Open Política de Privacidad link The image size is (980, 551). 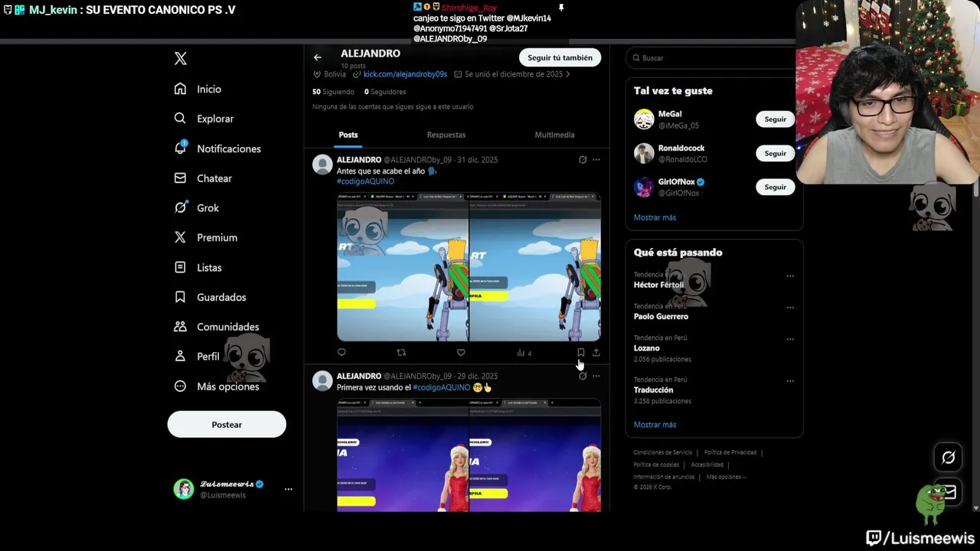[730, 452]
